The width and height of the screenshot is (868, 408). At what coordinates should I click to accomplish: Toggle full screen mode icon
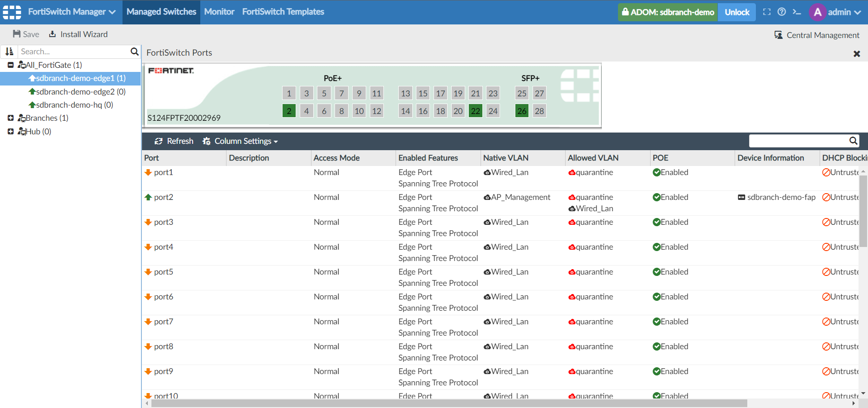click(767, 12)
